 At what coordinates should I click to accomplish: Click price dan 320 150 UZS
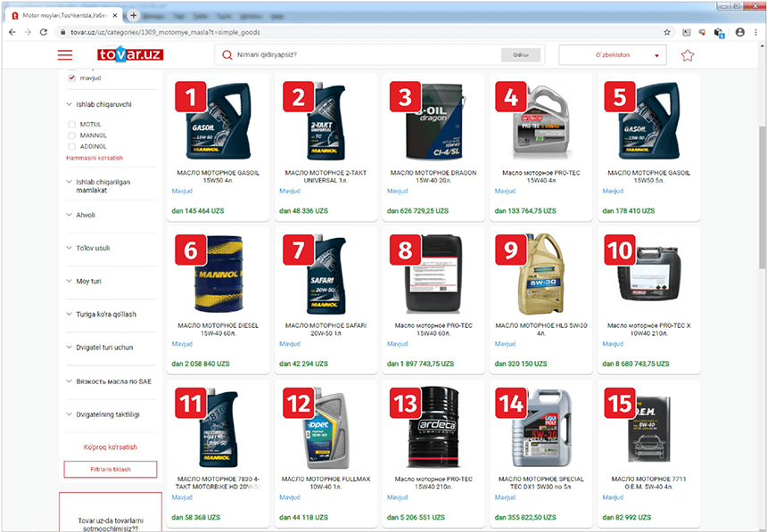click(521, 364)
